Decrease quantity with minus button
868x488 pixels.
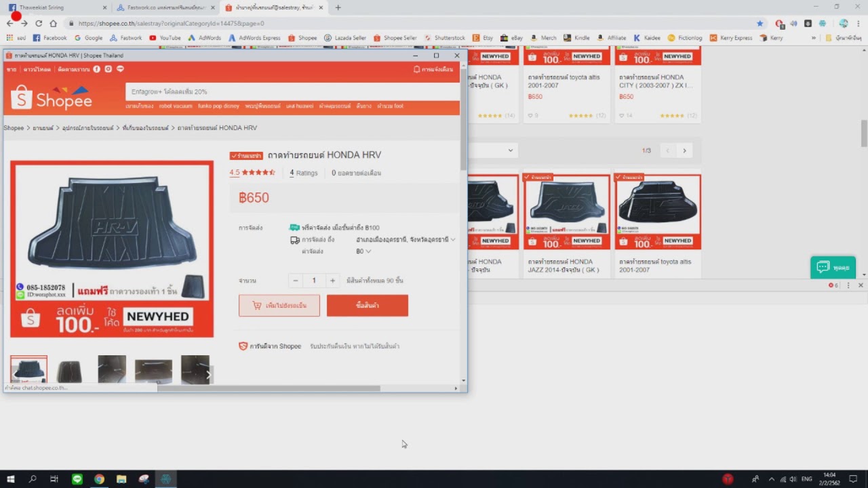pyautogui.click(x=295, y=281)
